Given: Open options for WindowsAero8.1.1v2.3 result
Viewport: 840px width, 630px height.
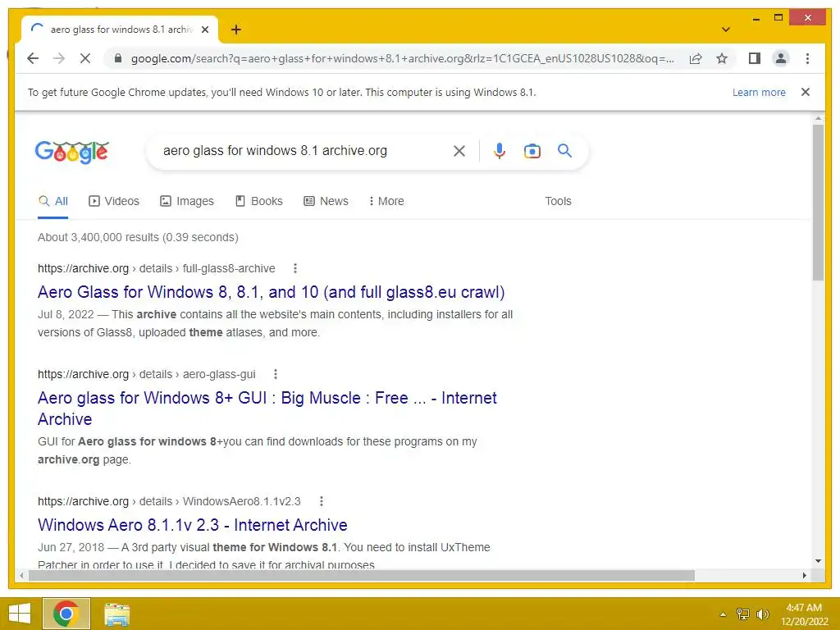Looking at the screenshot, I should point(321,502).
